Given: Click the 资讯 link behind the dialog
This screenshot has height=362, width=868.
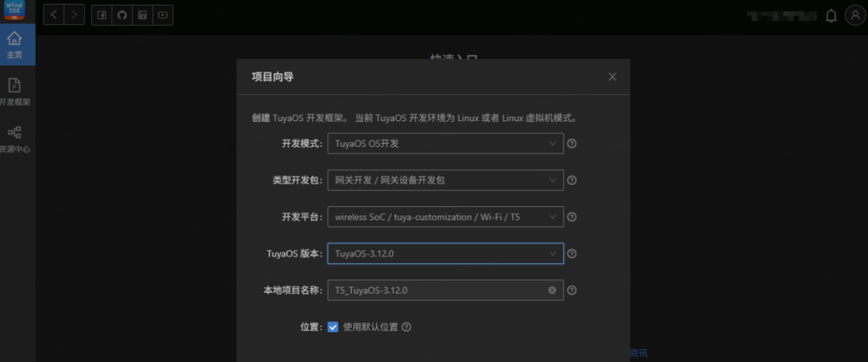Looking at the screenshot, I should [x=639, y=353].
